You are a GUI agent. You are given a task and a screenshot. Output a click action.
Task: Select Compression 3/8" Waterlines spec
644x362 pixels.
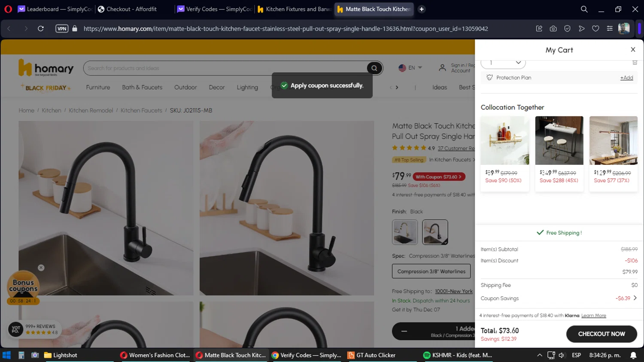click(x=431, y=271)
